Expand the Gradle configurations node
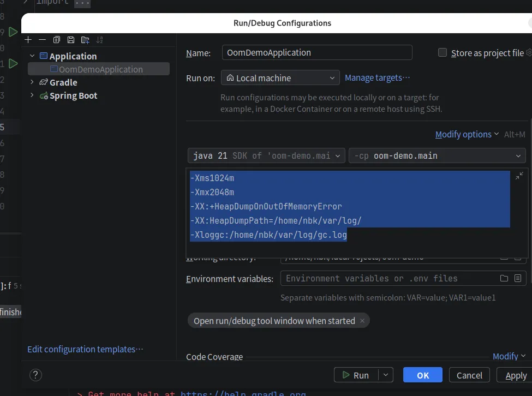 pos(32,82)
